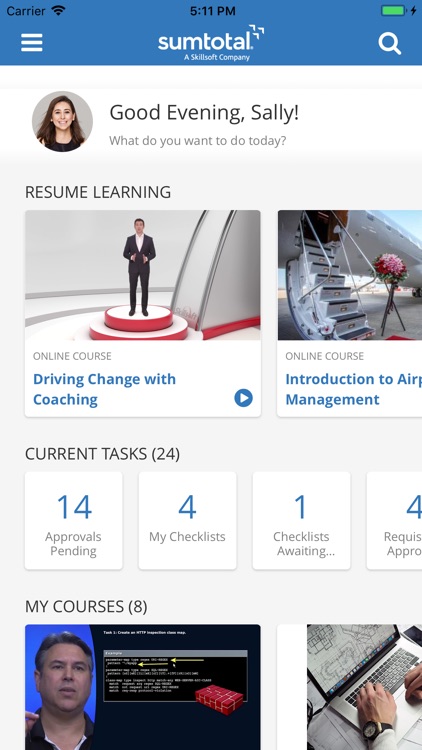This screenshot has width=422, height=750.
Task: Open the 4 My Checklists tile
Action: coord(188,520)
